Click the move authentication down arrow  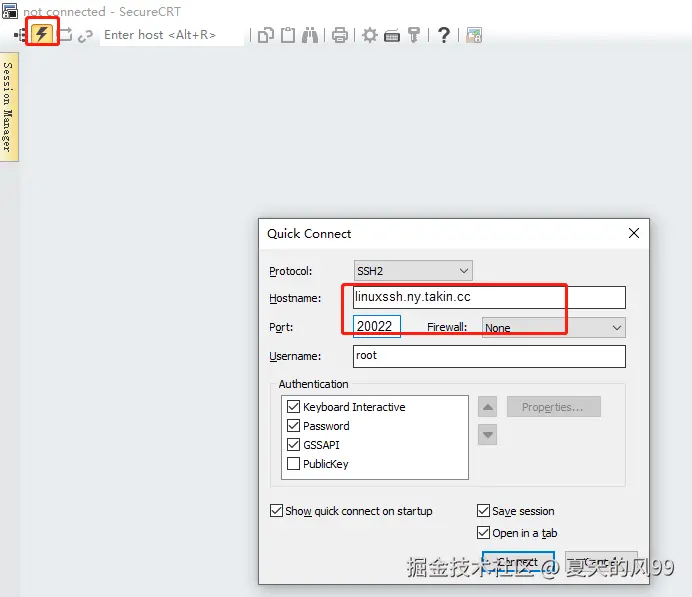487,435
